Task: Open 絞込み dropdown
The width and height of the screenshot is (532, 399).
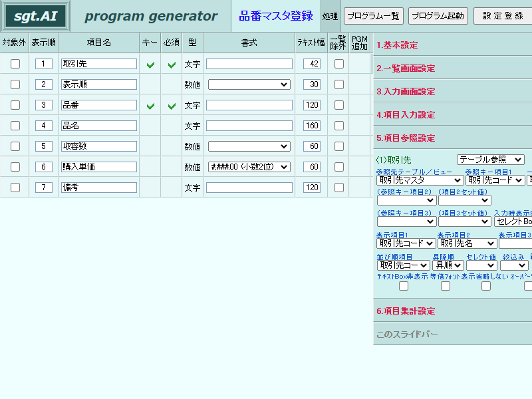Action: click(514, 265)
